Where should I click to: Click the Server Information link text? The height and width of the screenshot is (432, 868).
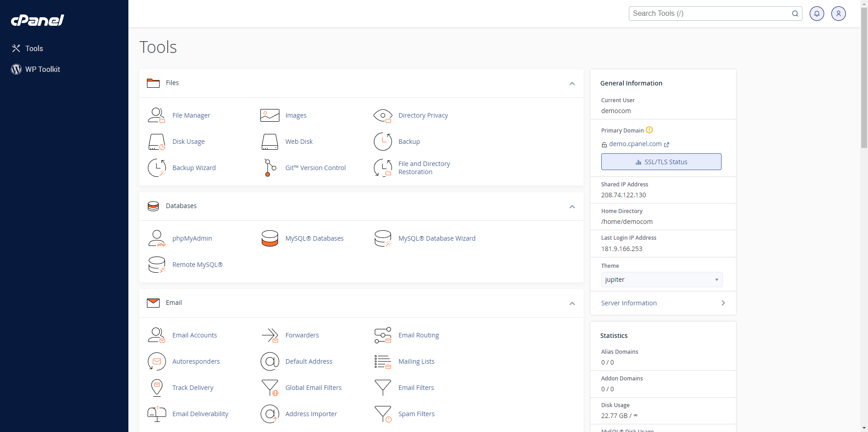tap(629, 303)
